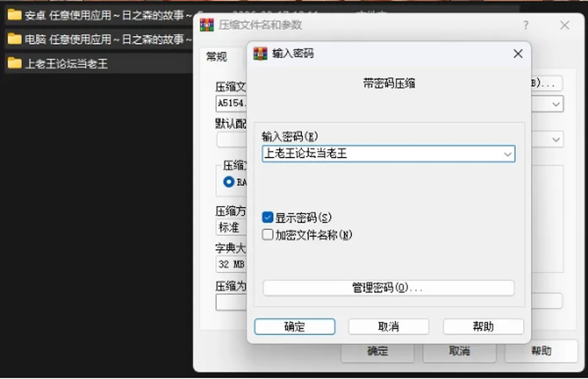
Task: Click 帮助 in the password dialog
Action: point(483,326)
